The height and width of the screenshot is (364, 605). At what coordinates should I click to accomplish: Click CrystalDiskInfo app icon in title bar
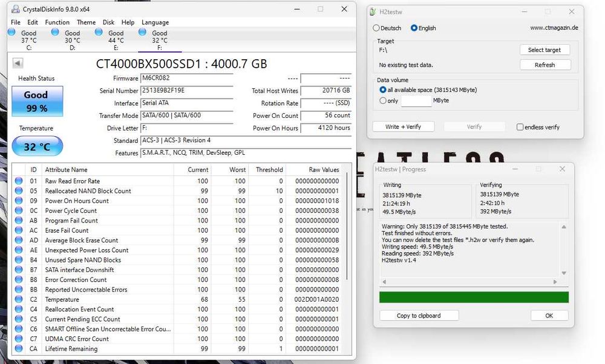tap(16, 9)
